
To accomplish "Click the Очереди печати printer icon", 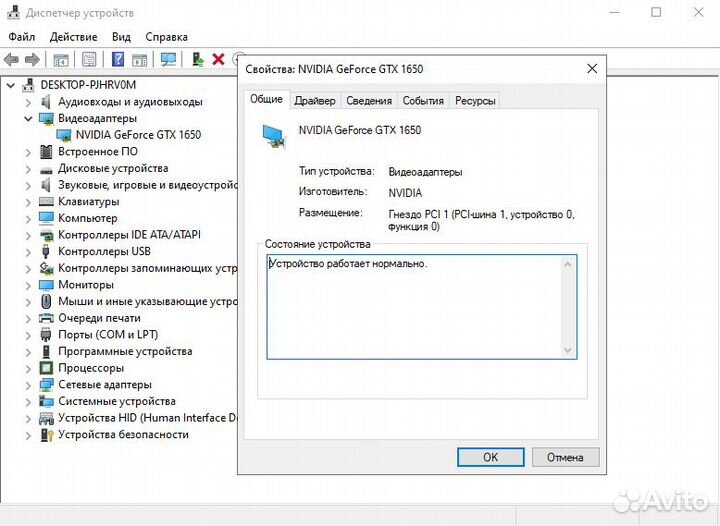I will tap(46, 318).
